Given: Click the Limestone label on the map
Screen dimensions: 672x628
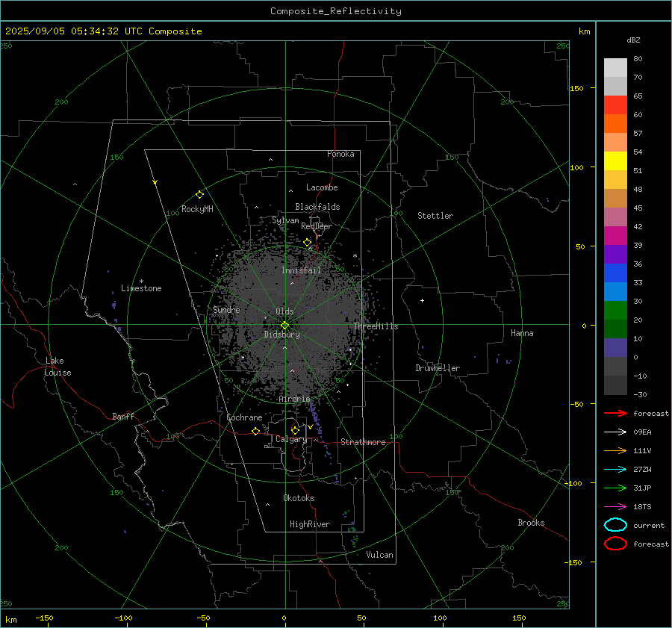Looking at the screenshot, I should click(141, 288).
